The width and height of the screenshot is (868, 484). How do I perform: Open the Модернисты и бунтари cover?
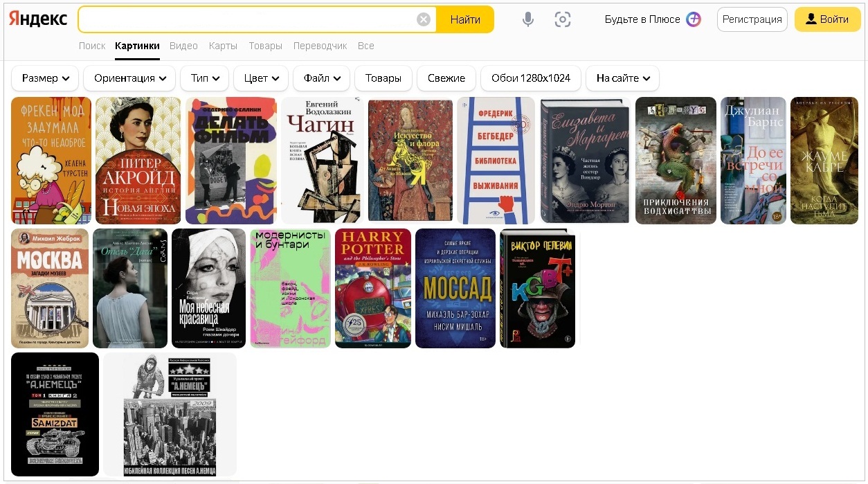(290, 288)
